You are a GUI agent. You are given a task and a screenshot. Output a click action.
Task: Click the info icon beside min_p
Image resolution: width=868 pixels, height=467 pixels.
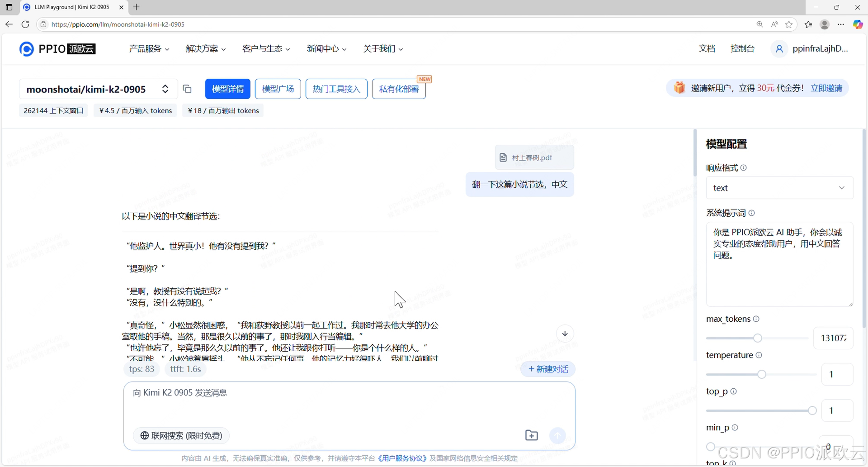tap(735, 428)
